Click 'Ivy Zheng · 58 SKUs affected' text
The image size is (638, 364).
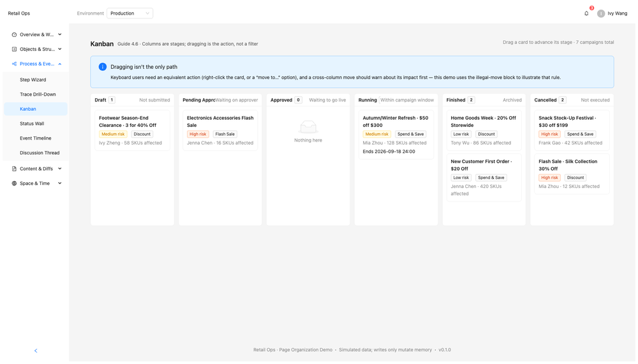130,143
